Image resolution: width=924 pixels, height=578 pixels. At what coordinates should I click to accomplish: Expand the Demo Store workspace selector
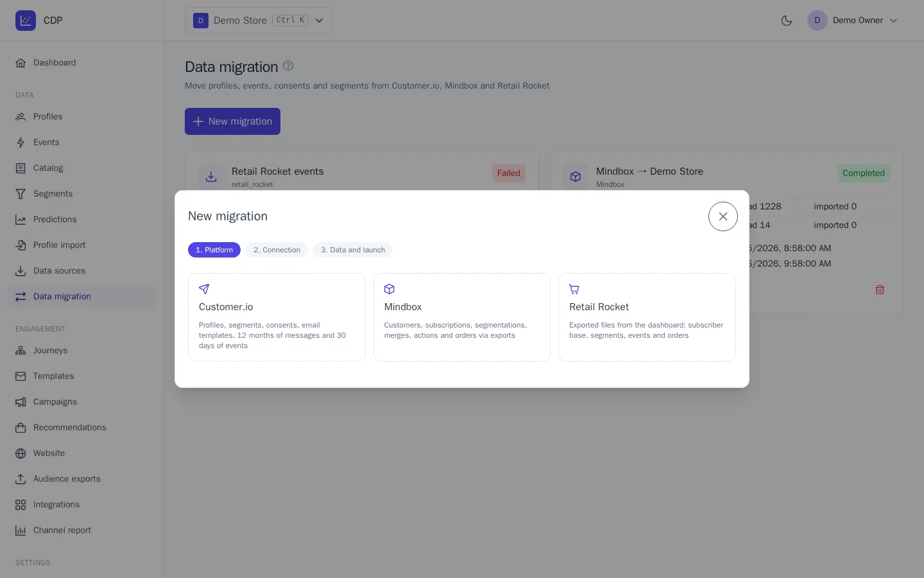point(259,21)
